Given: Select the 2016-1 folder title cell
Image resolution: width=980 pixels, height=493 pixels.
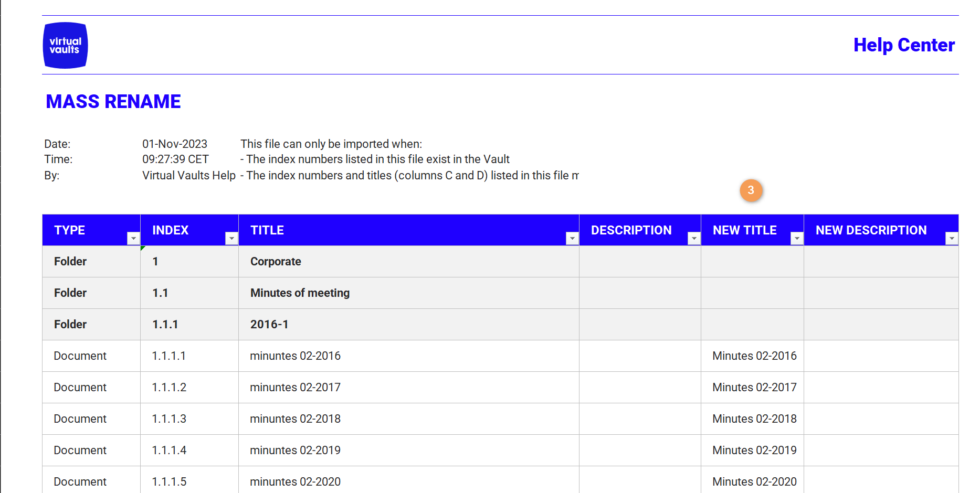Looking at the screenshot, I should (x=409, y=325).
